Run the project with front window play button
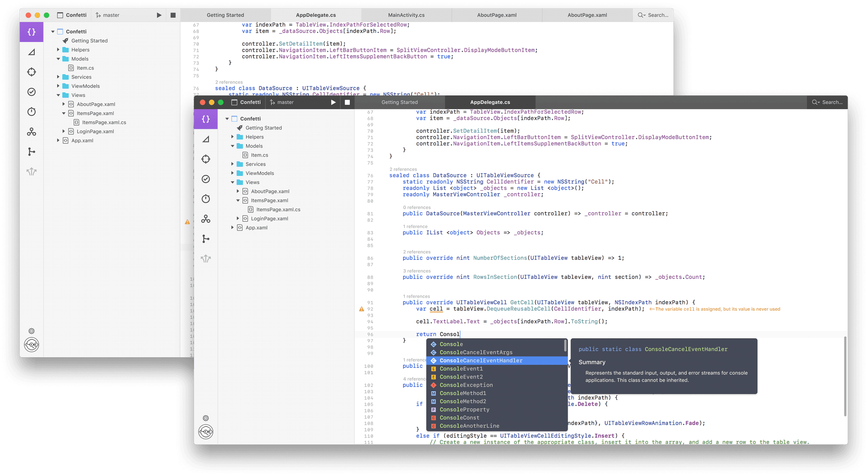 (333, 102)
